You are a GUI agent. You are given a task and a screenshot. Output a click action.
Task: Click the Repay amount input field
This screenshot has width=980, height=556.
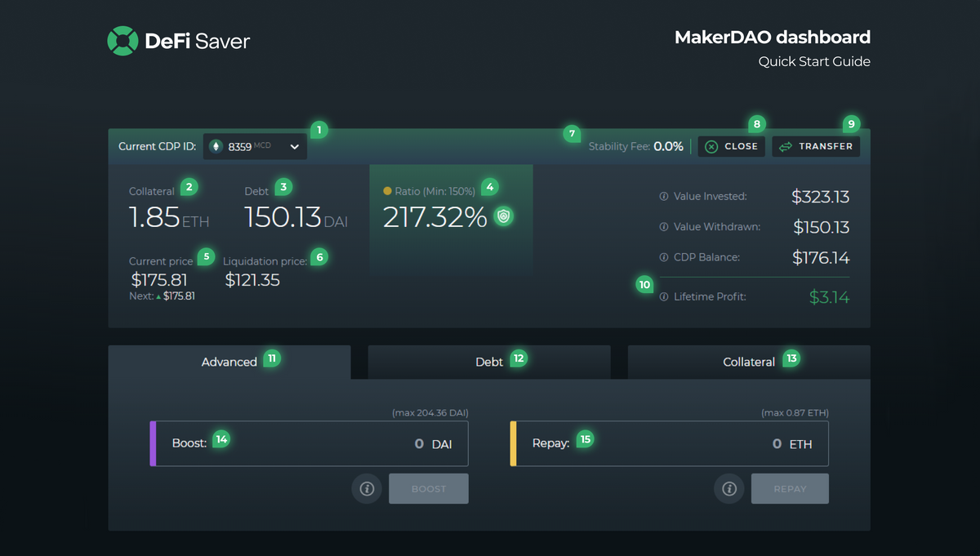(670, 444)
